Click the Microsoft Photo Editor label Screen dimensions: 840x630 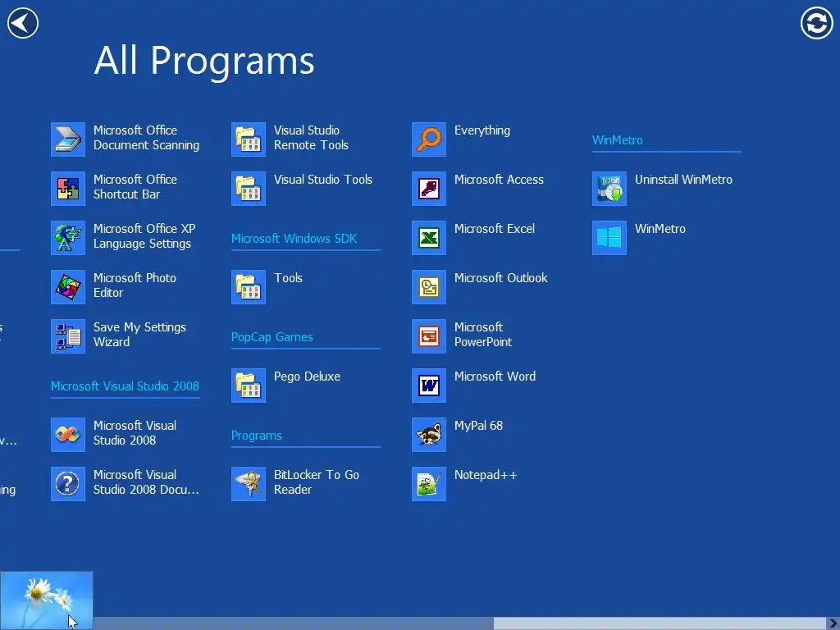coord(135,285)
